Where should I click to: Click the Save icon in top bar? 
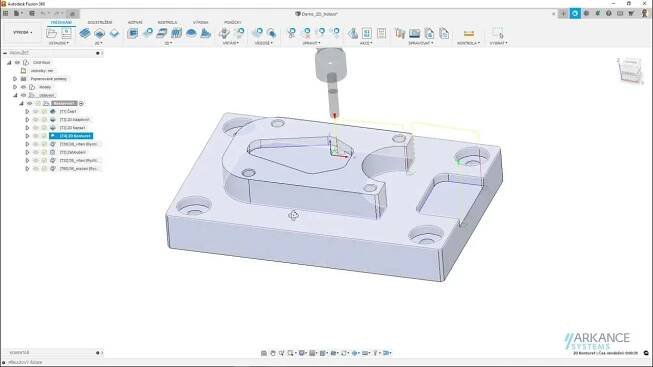tap(32, 13)
